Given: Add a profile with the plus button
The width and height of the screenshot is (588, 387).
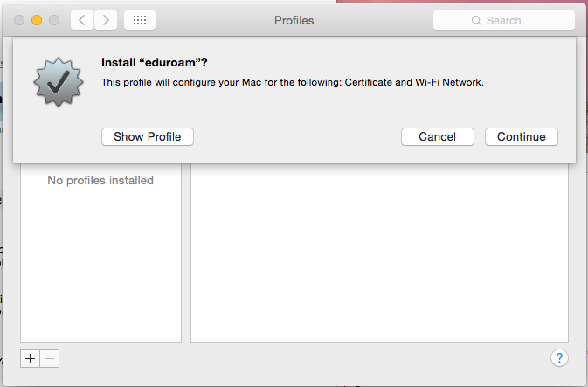Looking at the screenshot, I should point(31,358).
